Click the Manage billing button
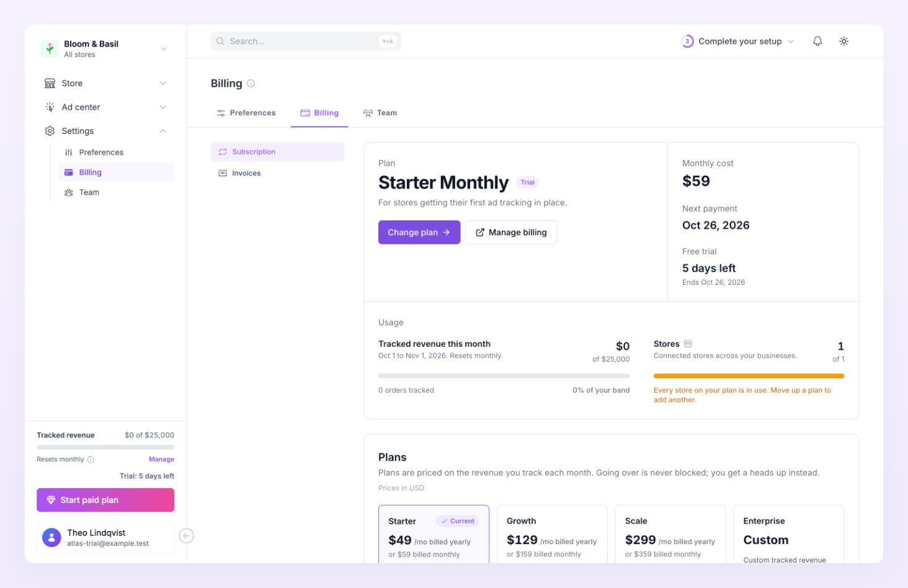 (x=511, y=232)
